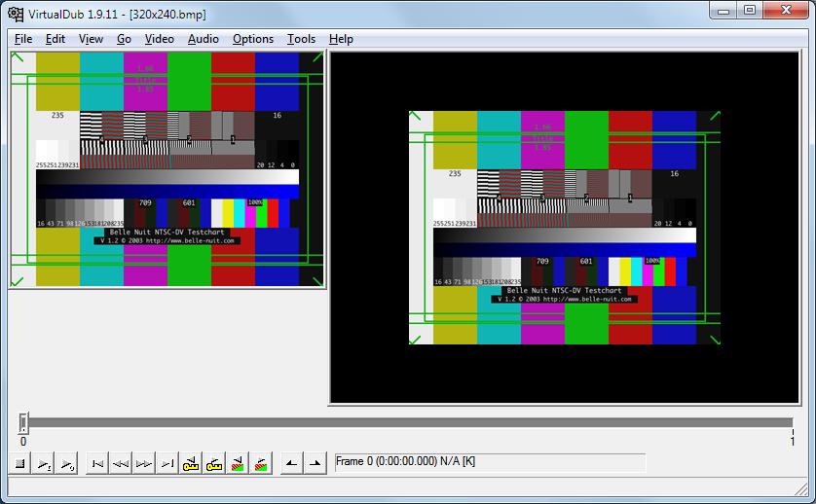Image resolution: width=816 pixels, height=504 pixels.
Task: Go to the next key frame
Action: point(214,463)
